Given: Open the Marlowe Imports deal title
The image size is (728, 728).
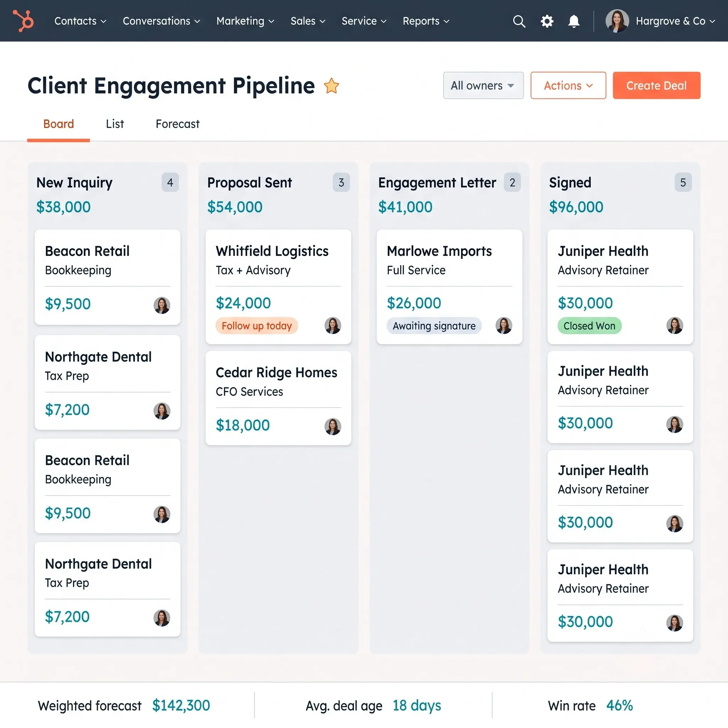Looking at the screenshot, I should click(439, 251).
